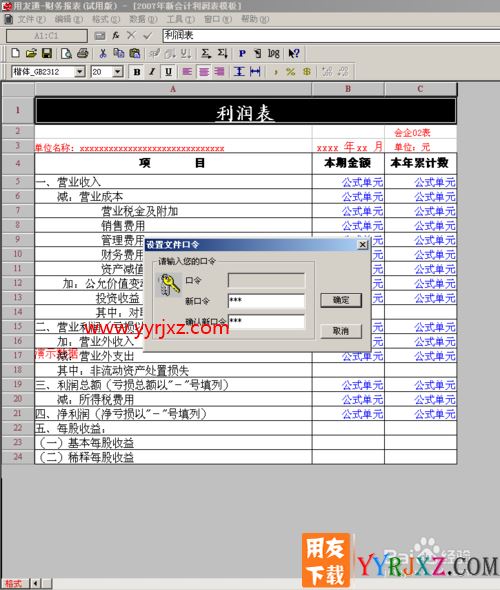Click the column sum Sigma-down icon

(222, 53)
